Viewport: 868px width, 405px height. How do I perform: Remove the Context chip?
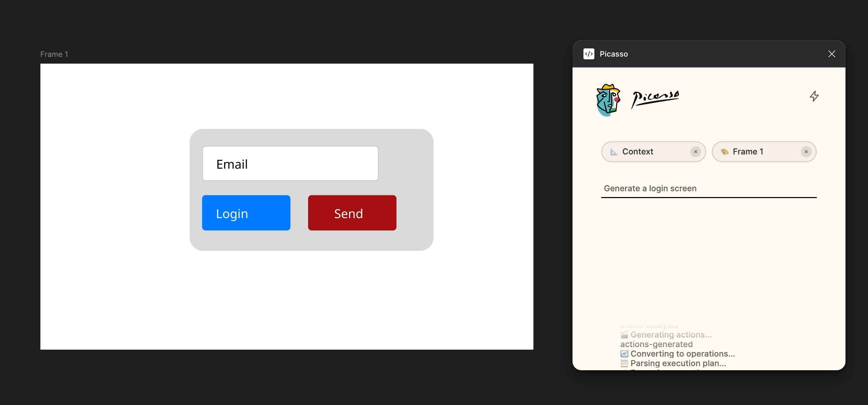tap(695, 152)
